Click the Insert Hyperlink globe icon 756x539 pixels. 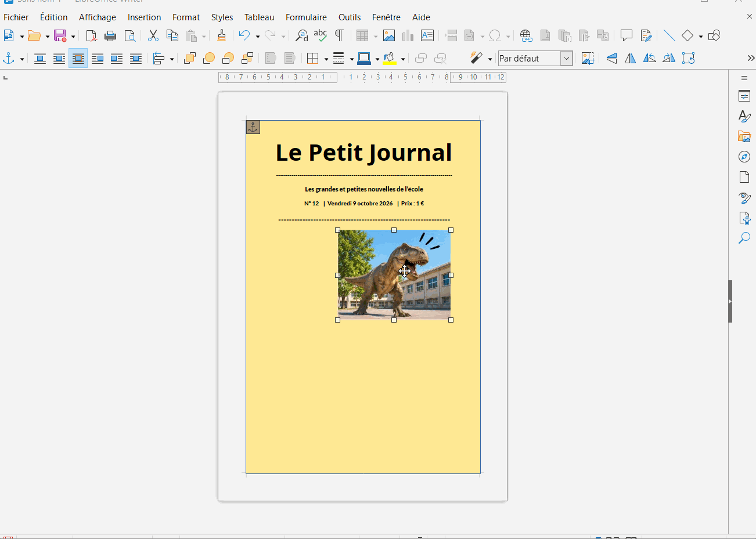pos(526,36)
